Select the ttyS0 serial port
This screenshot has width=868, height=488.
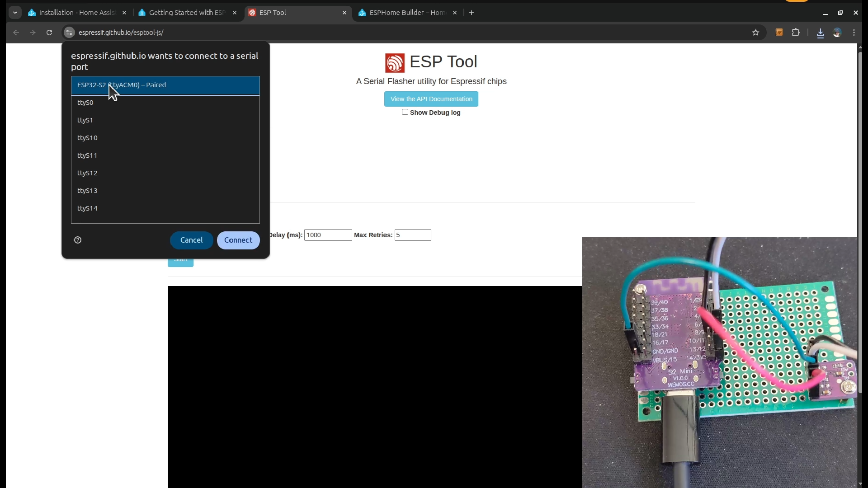(165, 103)
